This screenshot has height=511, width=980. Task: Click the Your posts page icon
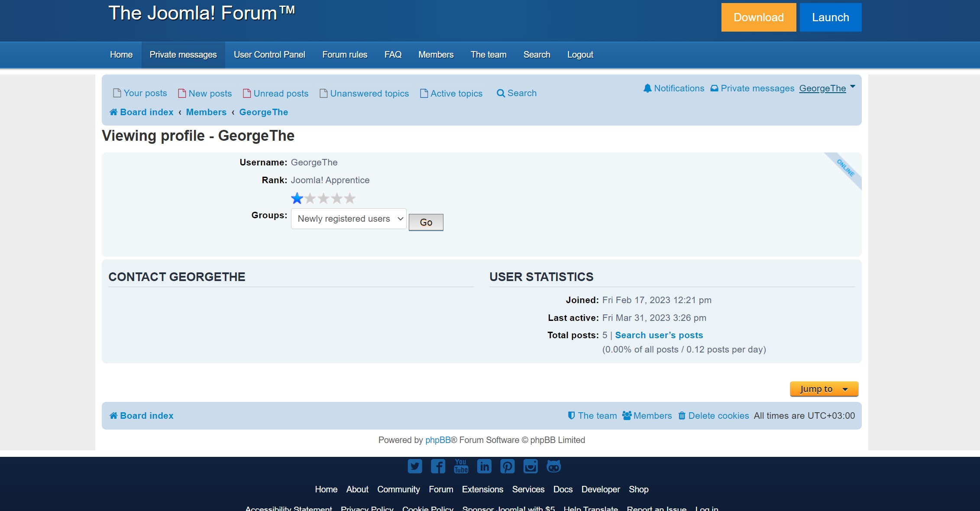tap(117, 93)
